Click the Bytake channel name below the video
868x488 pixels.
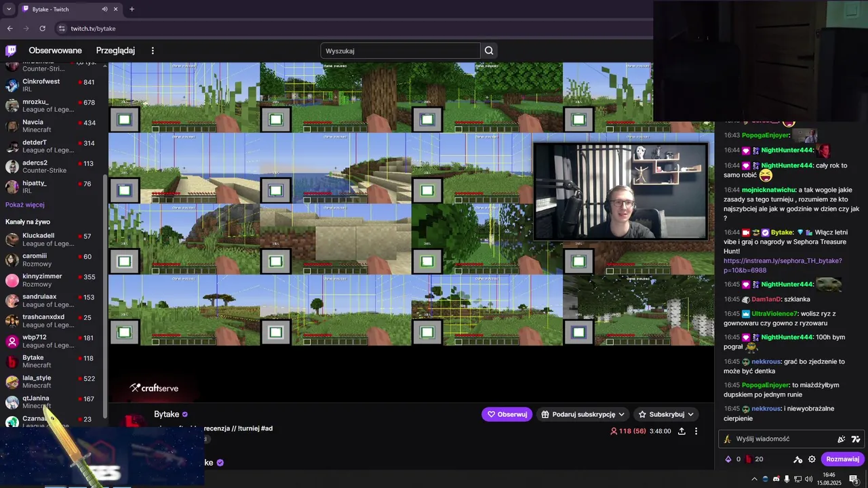(x=166, y=414)
